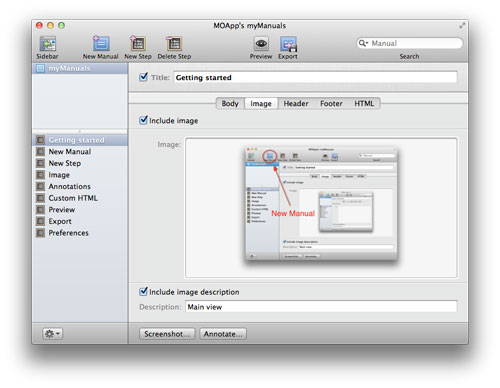The image size is (500, 388).
Task: Click the step icon beside Preferences
Action: [x=40, y=233]
